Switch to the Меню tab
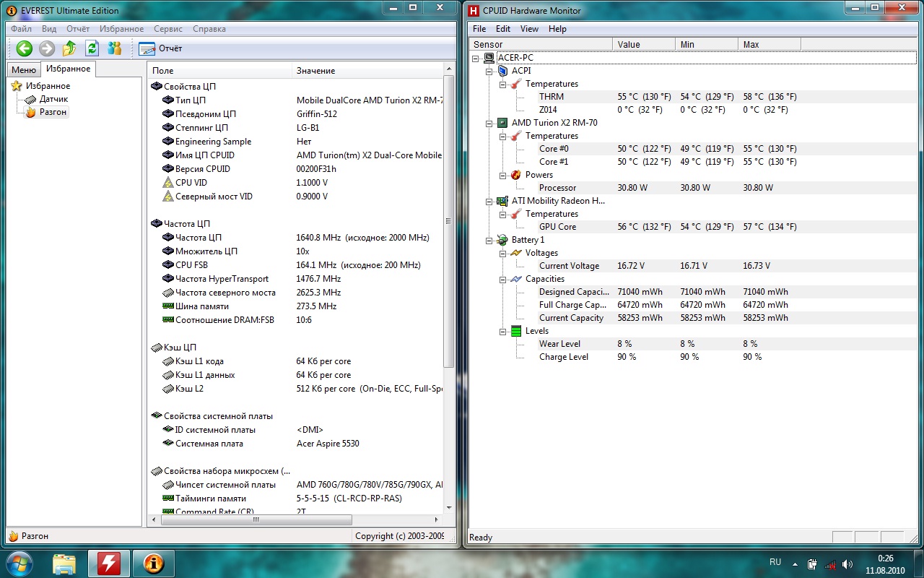 point(23,69)
